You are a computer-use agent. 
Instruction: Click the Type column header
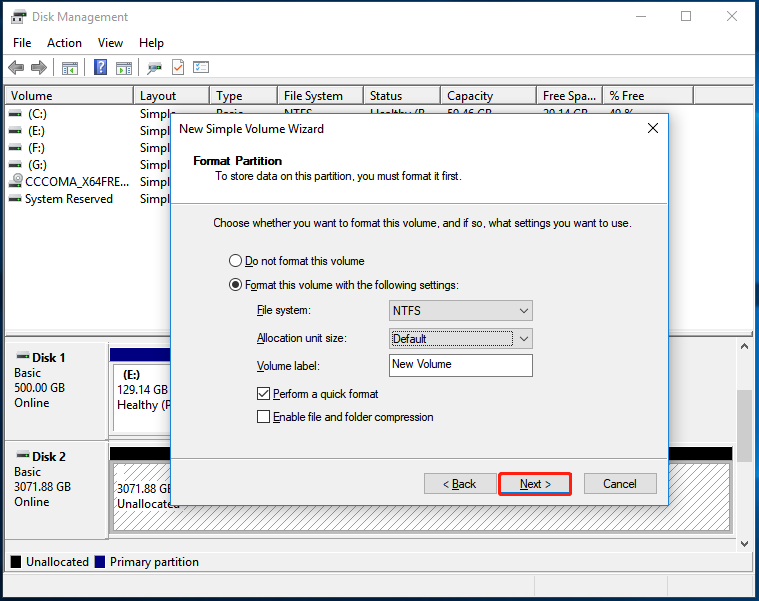[243, 96]
